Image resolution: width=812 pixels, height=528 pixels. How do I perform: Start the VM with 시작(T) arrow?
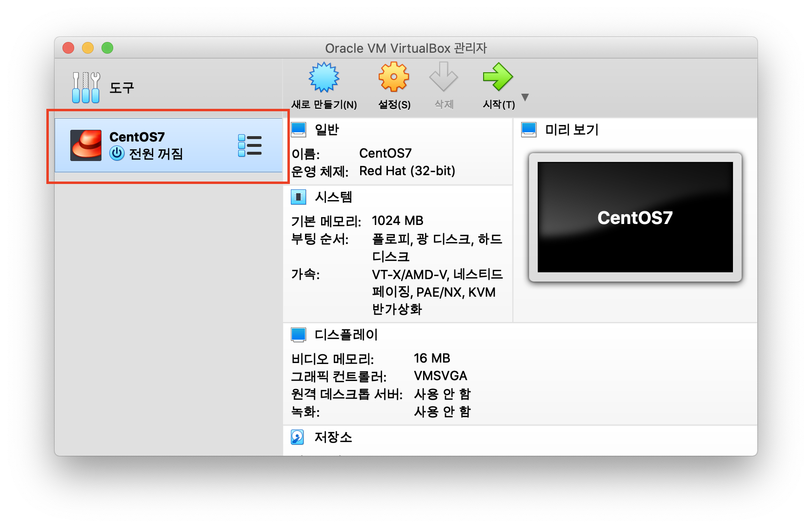pyautogui.click(x=498, y=77)
